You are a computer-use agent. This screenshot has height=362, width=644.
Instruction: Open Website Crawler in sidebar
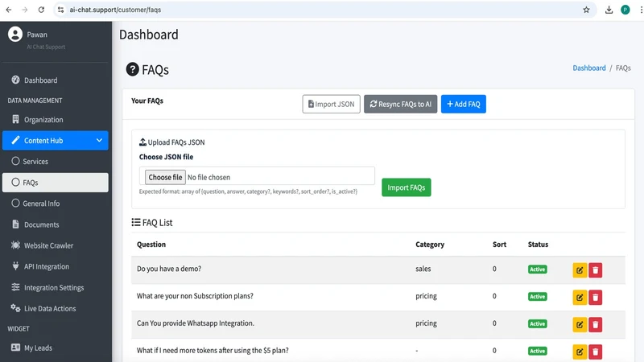pyautogui.click(x=56, y=245)
